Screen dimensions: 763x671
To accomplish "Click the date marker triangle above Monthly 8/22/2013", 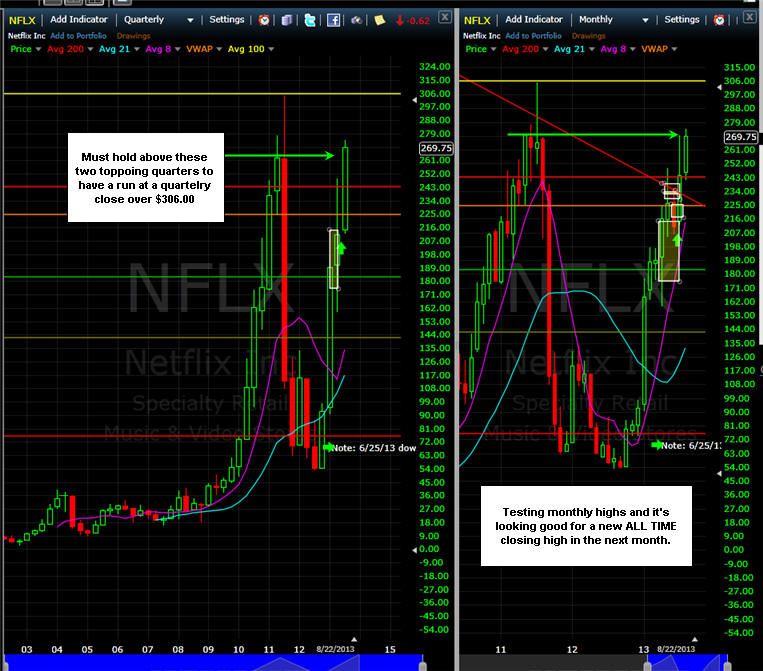I will pyautogui.click(x=695, y=639).
